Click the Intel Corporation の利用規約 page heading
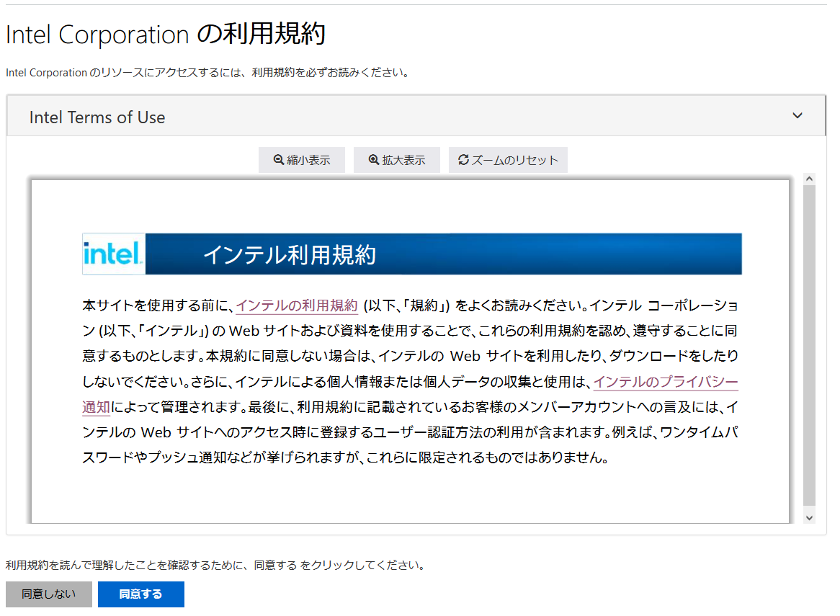Screen dimensions: 840x616 (x=166, y=35)
